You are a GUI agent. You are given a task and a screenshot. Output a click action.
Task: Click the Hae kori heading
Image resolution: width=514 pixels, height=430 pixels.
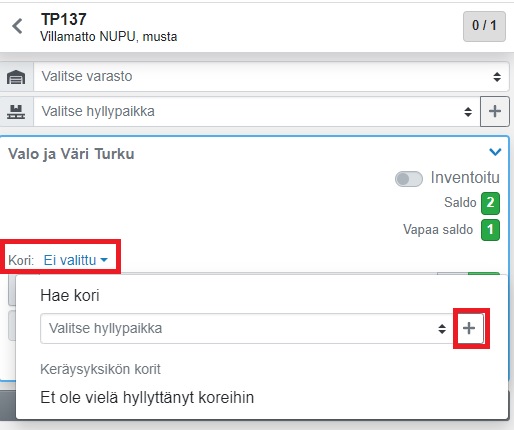(70, 295)
